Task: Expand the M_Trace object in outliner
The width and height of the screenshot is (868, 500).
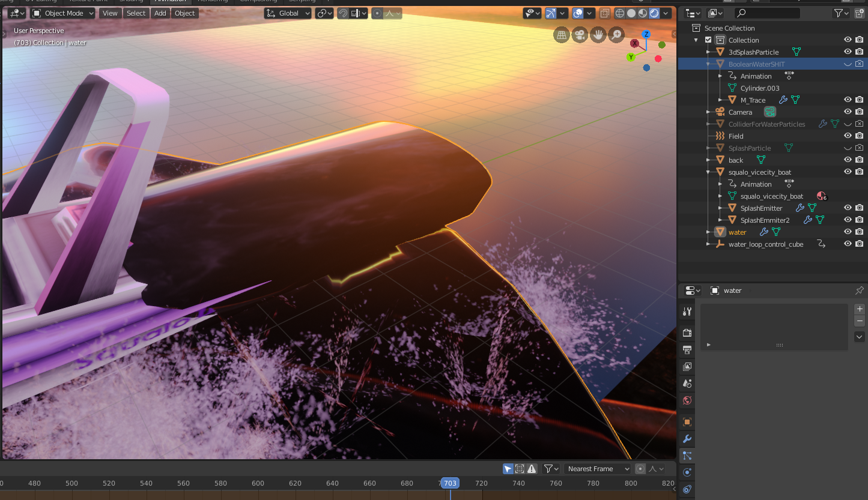Action: click(x=720, y=100)
